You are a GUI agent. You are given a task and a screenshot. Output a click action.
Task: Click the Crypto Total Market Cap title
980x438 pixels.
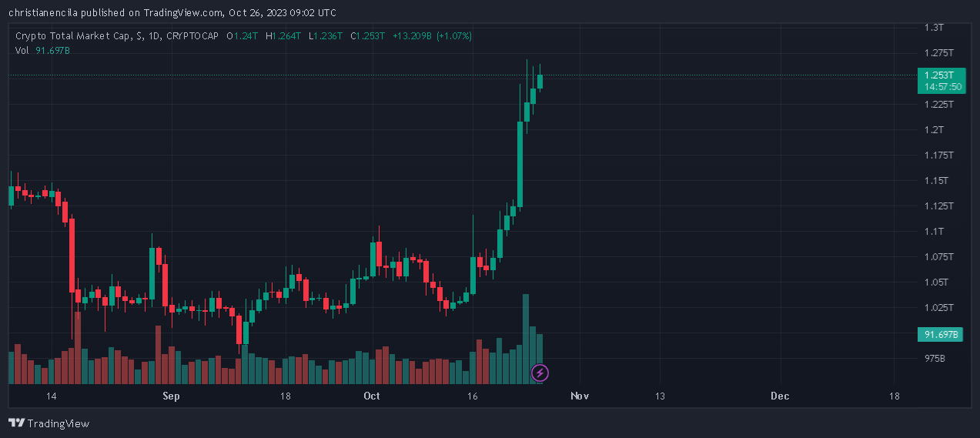(x=73, y=36)
